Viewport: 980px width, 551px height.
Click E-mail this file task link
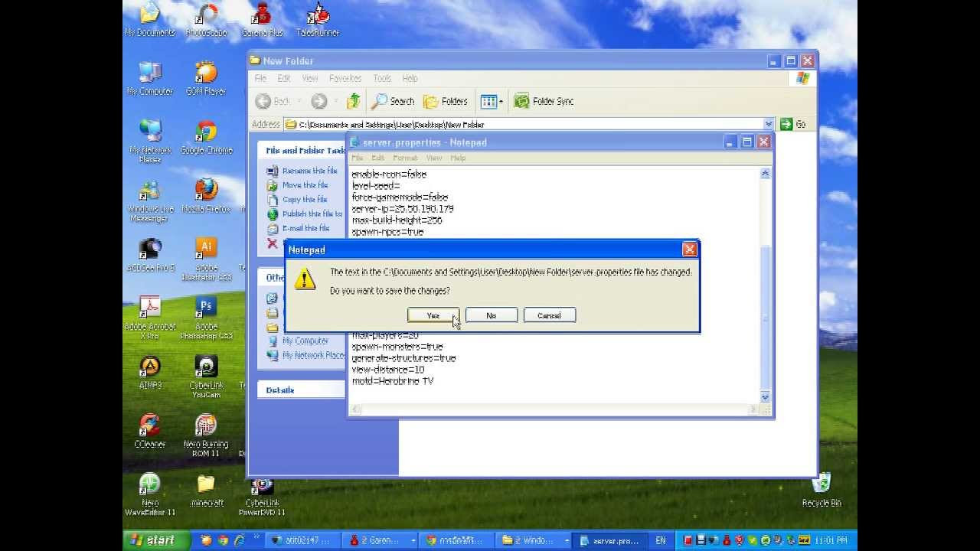(305, 228)
